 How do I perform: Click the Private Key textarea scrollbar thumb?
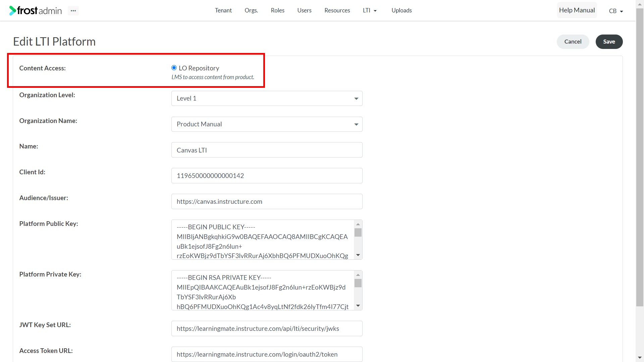click(x=358, y=283)
